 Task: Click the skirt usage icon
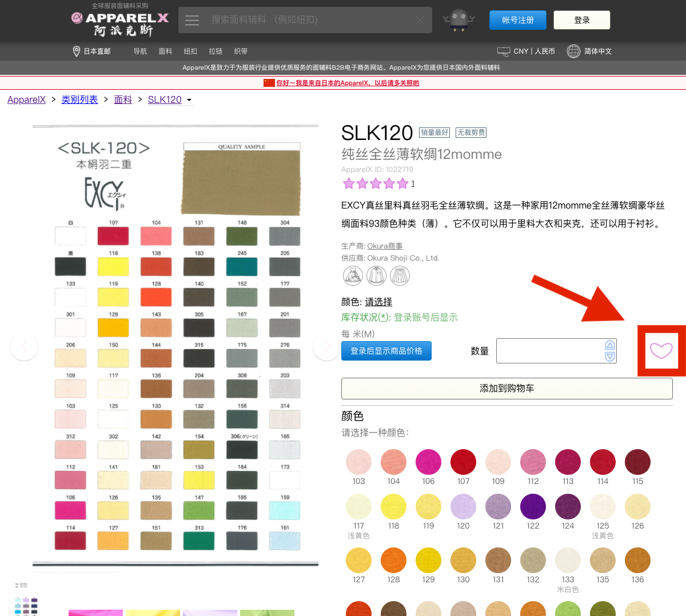(x=400, y=275)
